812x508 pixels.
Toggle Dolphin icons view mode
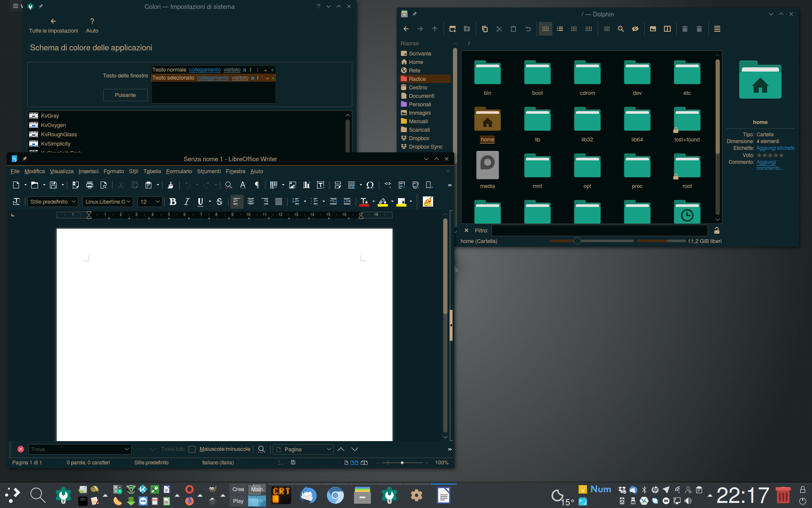546,29
